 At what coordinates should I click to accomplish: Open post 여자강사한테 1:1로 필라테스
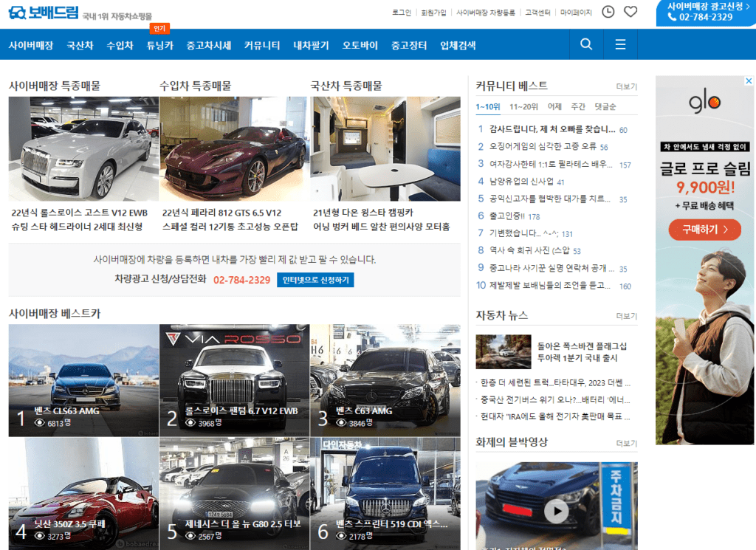coord(551,164)
